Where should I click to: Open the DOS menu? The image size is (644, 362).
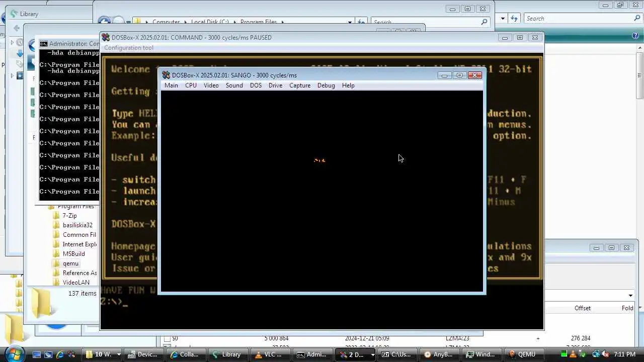pos(256,85)
